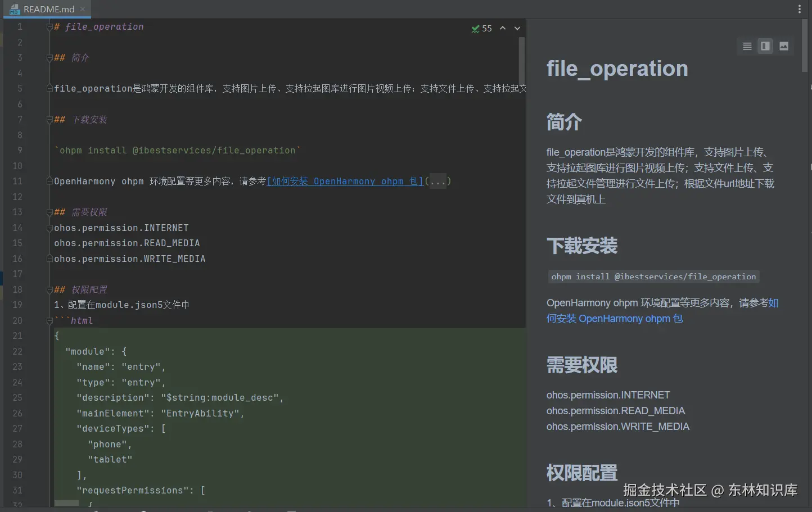The width and height of the screenshot is (812, 512).
Task: Jump to next highlighted problem arrow
Action: 517,28
